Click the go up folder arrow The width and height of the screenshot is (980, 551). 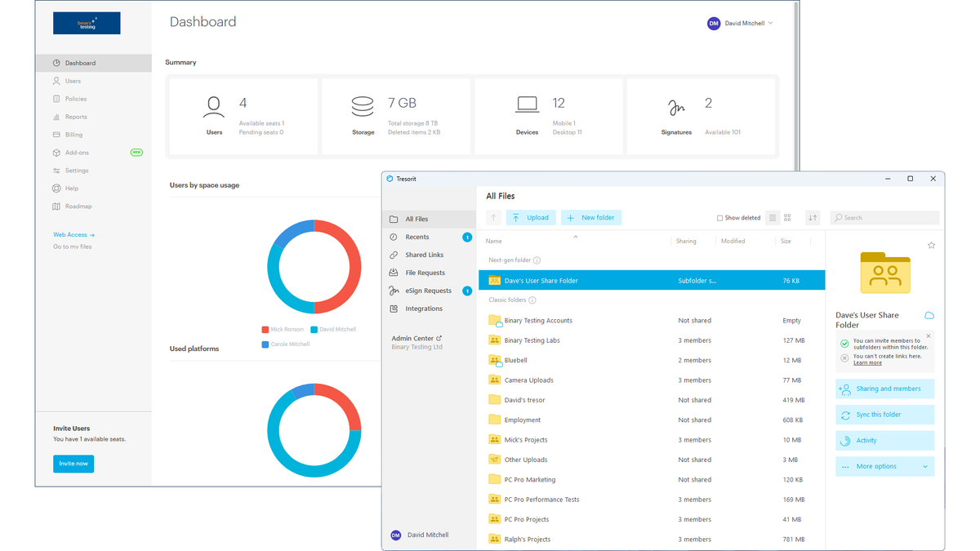pyautogui.click(x=493, y=218)
